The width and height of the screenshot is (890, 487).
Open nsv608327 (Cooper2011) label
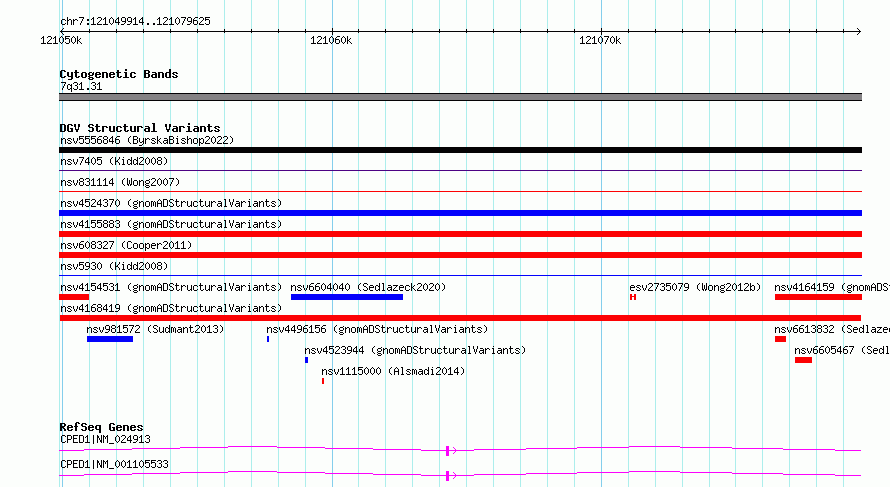(x=126, y=245)
